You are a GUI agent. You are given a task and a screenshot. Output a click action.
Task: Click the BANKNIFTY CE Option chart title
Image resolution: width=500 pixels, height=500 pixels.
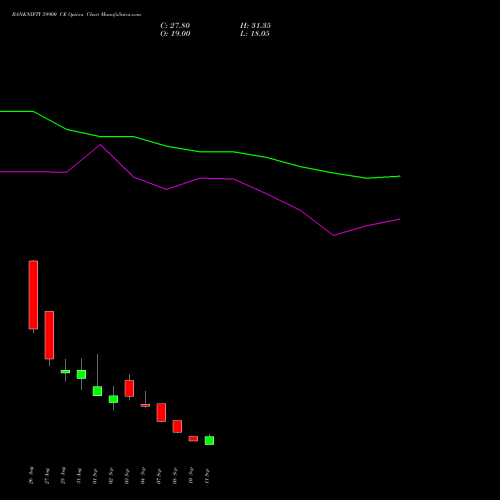click(x=76, y=15)
